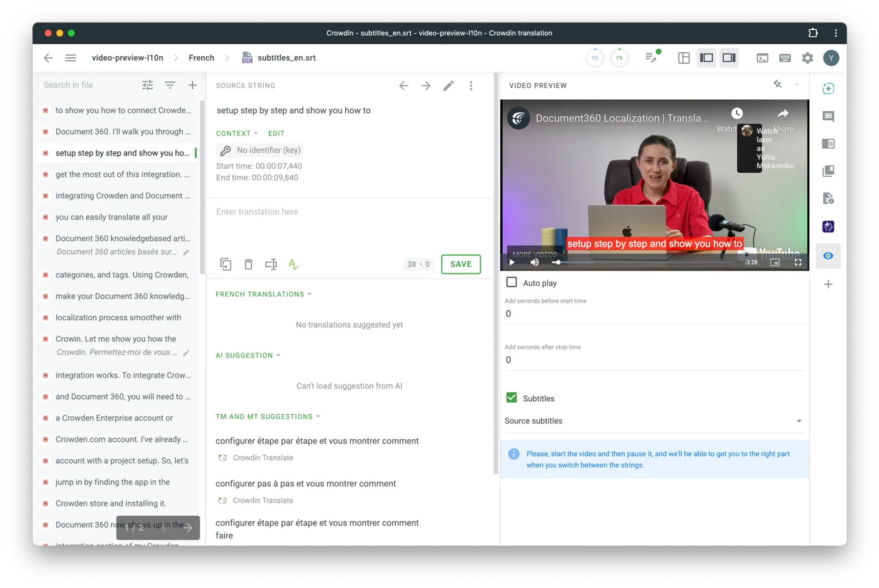Image resolution: width=879 pixels, height=588 pixels.
Task: Open the hamburger main menu
Action: [71, 58]
